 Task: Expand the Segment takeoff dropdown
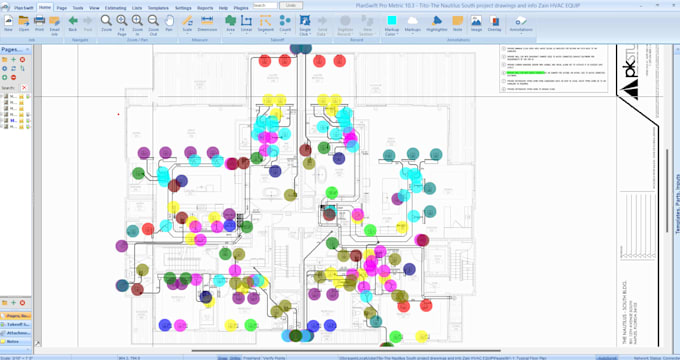pyautogui.click(x=265, y=33)
